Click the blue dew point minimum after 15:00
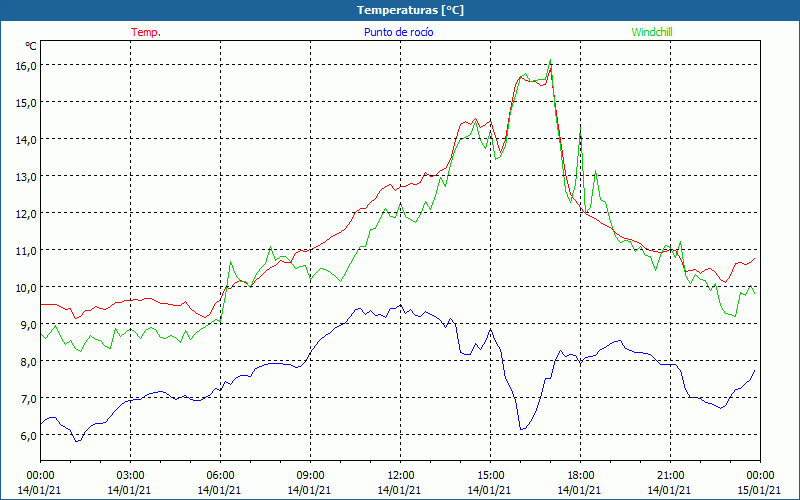 521,429
